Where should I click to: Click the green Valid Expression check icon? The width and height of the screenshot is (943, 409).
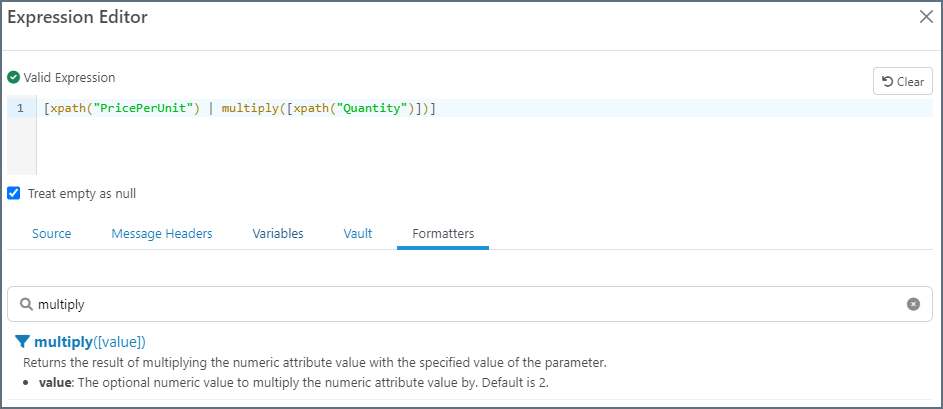click(14, 77)
